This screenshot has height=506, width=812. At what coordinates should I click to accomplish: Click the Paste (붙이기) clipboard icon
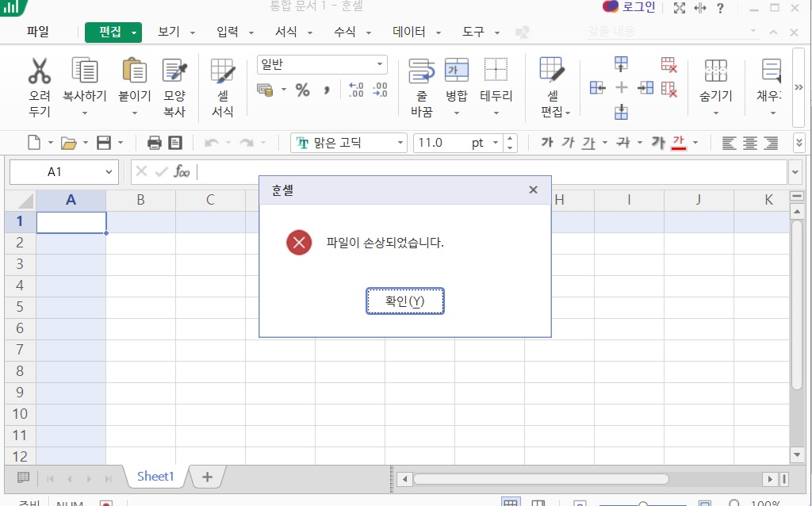coord(135,71)
